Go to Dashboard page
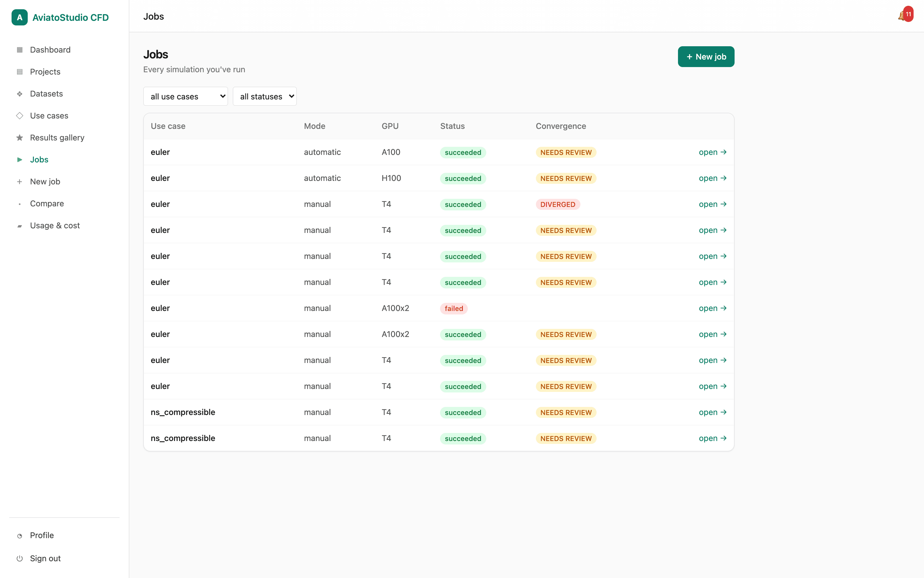Image resolution: width=924 pixels, height=578 pixels. point(50,50)
